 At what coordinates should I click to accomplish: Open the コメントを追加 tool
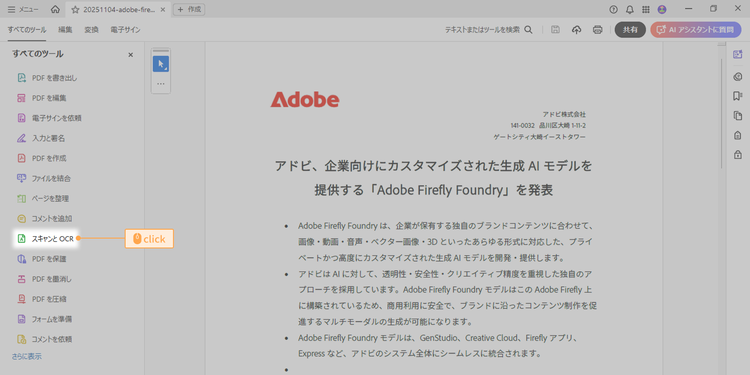point(44,219)
